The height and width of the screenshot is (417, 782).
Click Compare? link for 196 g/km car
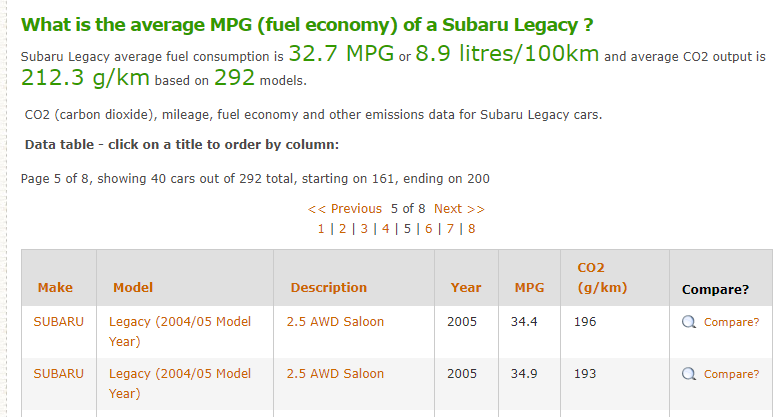pyautogui.click(x=731, y=322)
